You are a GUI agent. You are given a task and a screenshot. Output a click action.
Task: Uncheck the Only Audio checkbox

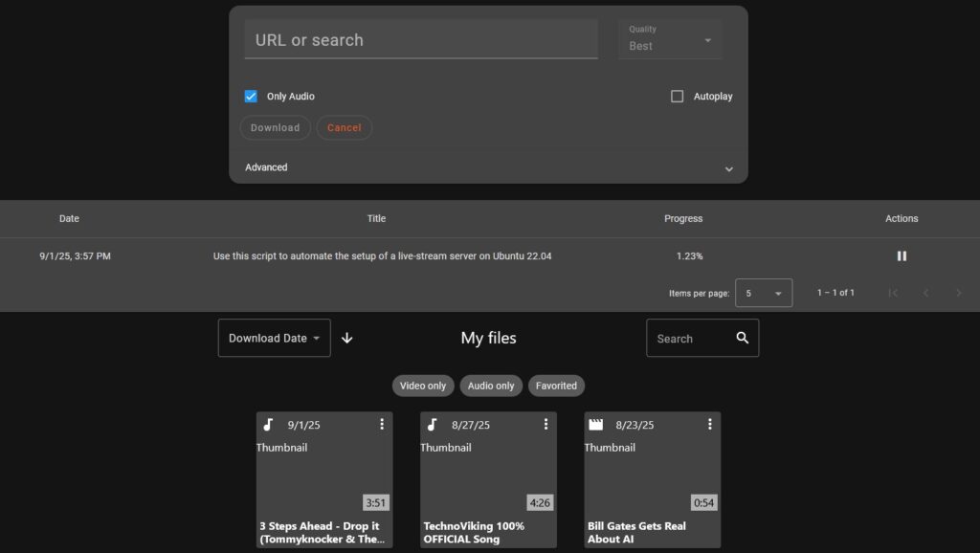pyautogui.click(x=251, y=97)
